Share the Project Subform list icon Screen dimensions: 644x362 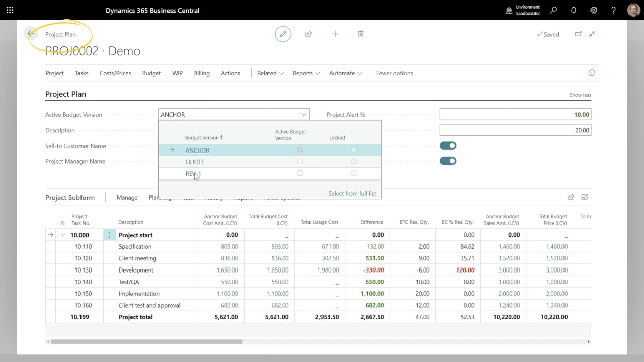(571, 197)
